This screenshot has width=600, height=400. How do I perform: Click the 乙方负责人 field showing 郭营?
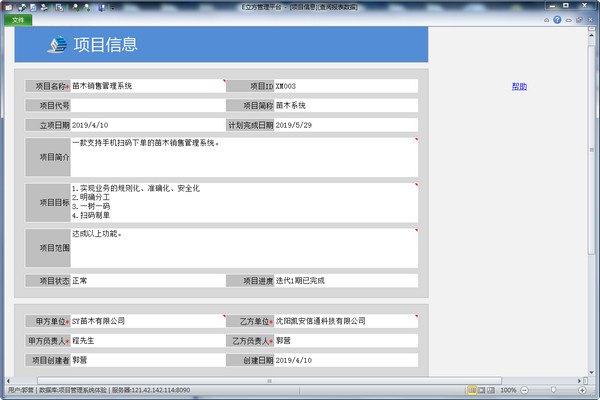[x=346, y=341]
